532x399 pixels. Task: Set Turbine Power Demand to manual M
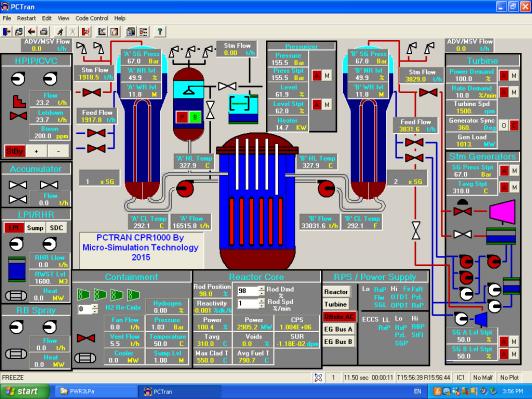click(514, 75)
